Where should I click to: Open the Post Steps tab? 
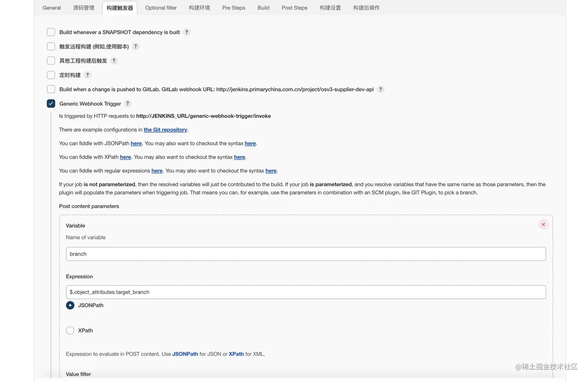294,8
